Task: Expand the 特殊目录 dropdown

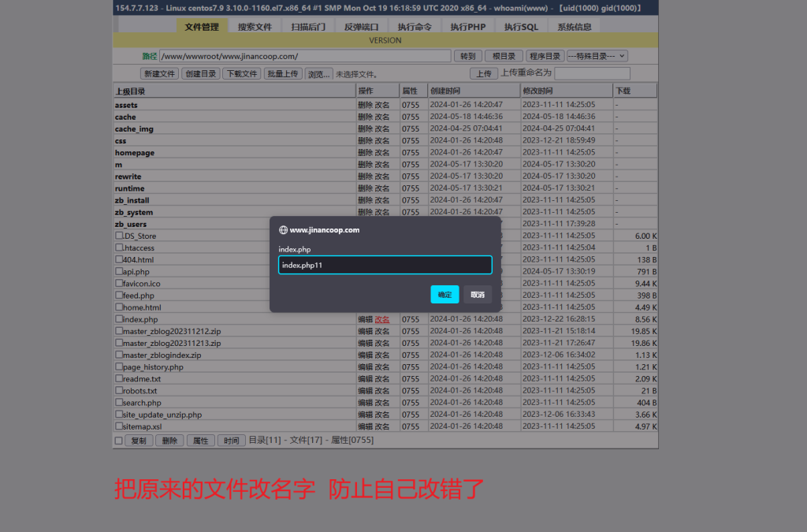Action: click(597, 56)
